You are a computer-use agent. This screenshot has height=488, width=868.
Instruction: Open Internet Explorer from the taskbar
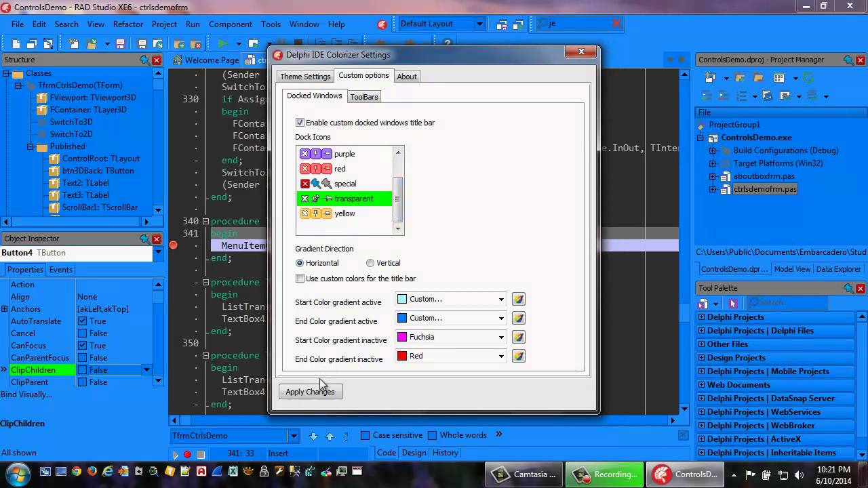(108, 472)
